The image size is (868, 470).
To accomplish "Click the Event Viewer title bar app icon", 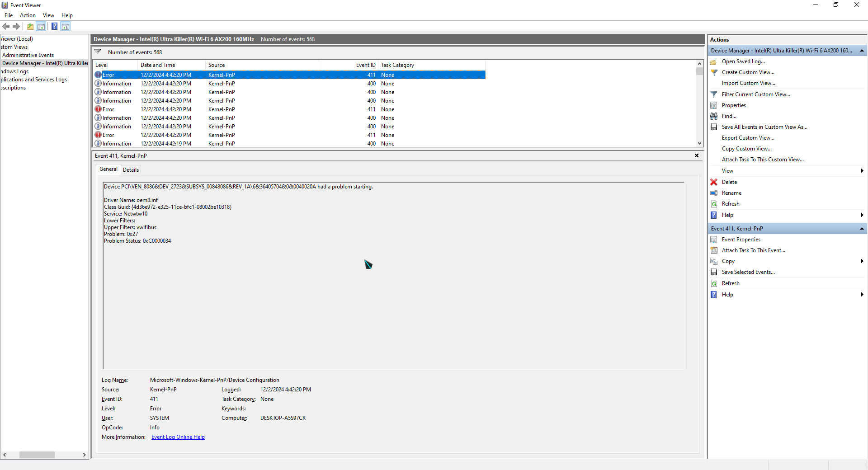I will click(x=5, y=5).
